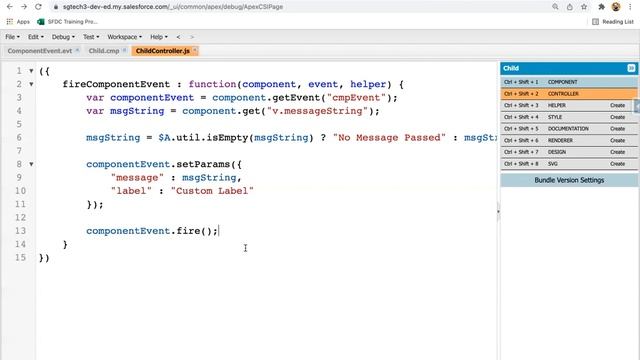Click the back navigation arrow in menu bar

coord(178,37)
